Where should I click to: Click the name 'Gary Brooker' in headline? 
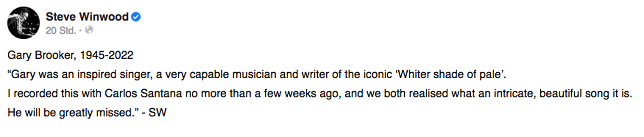(x=41, y=55)
